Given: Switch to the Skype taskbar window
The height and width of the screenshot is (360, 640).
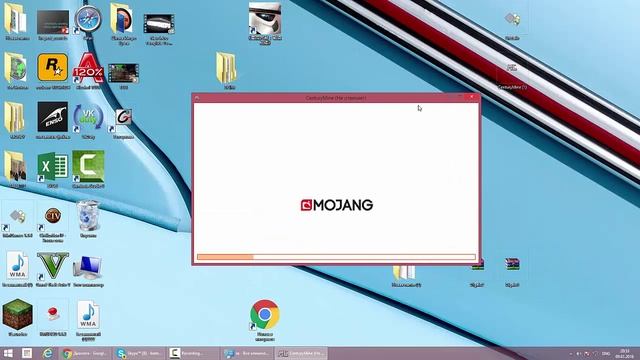Looking at the screenshot, I should pyautogui.click(x=140, y=353).
